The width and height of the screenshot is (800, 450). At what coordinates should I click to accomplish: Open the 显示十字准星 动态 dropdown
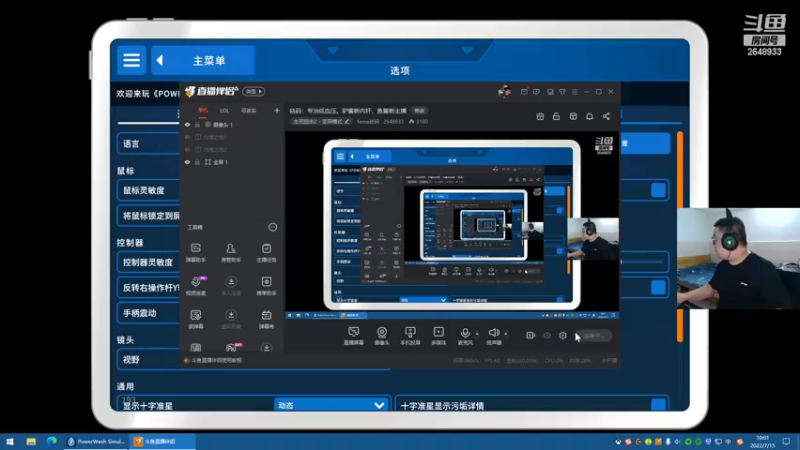(331, 405)
